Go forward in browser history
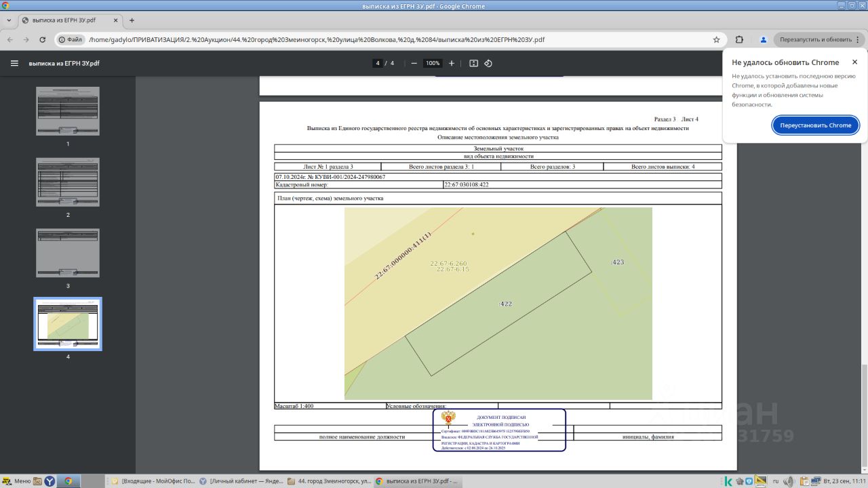 click(27, 39)
